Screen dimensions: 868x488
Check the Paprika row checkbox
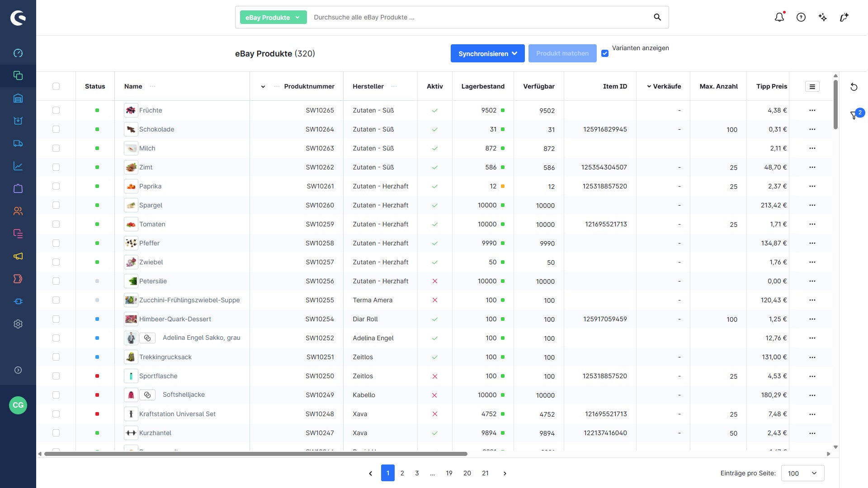point(56,186)
